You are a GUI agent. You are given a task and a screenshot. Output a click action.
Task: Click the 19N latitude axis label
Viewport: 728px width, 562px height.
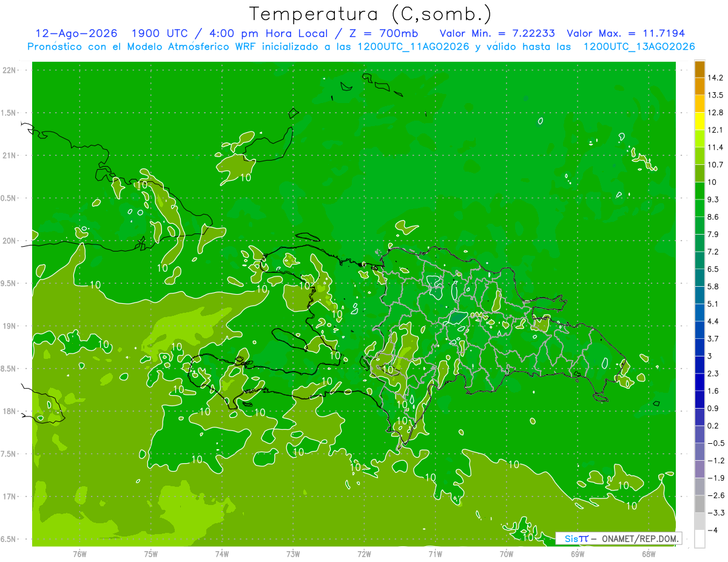[10, 326]
